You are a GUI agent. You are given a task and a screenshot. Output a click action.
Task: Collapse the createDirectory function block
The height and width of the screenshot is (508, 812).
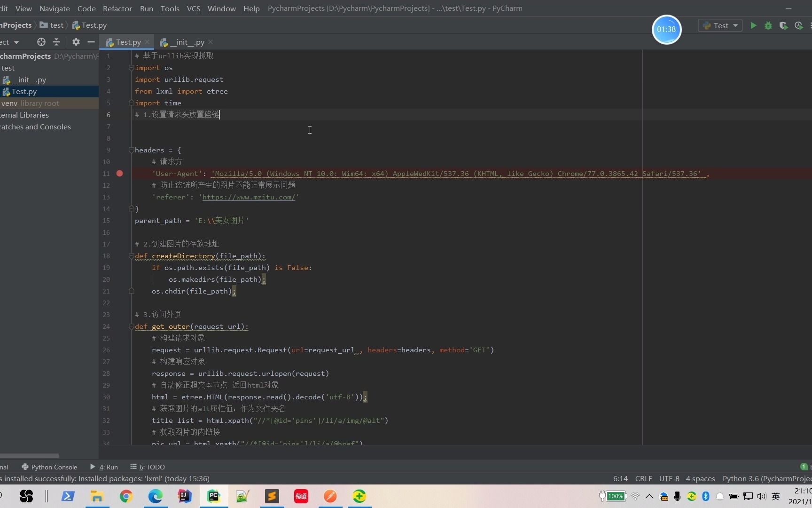[132, 256]
